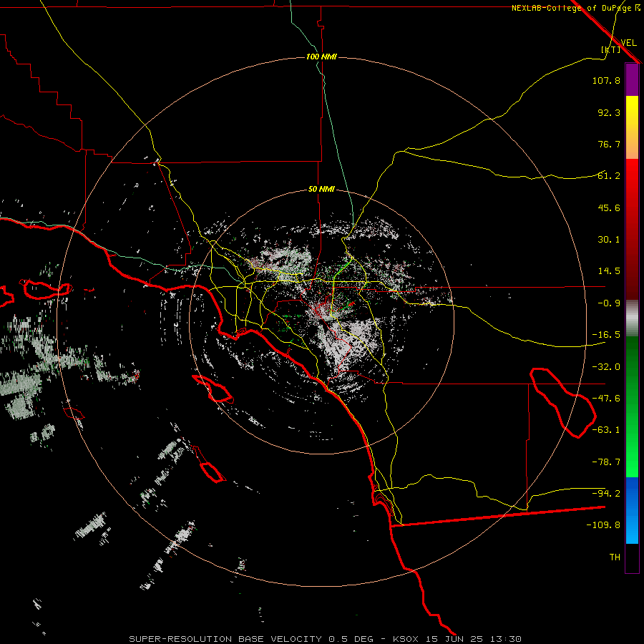Click the TH legend label
This screenshot has height=644, width=644.
[x=615, y=557]
